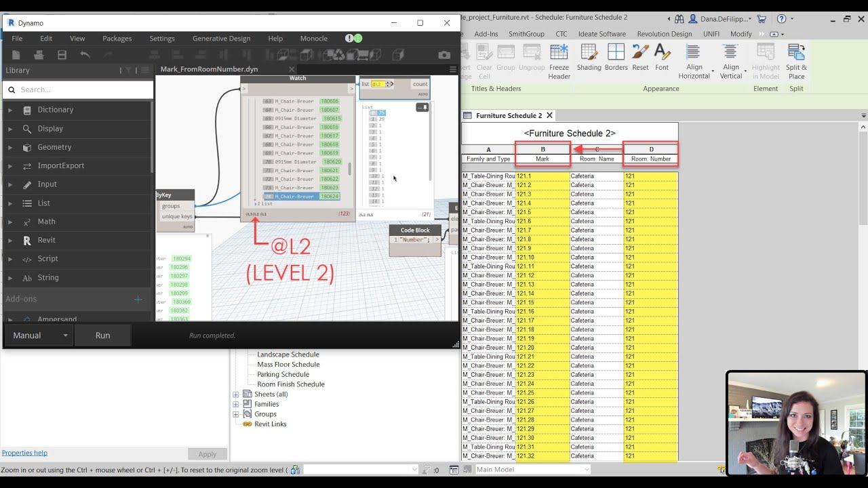Expand the Revit library category

point(9,240)
